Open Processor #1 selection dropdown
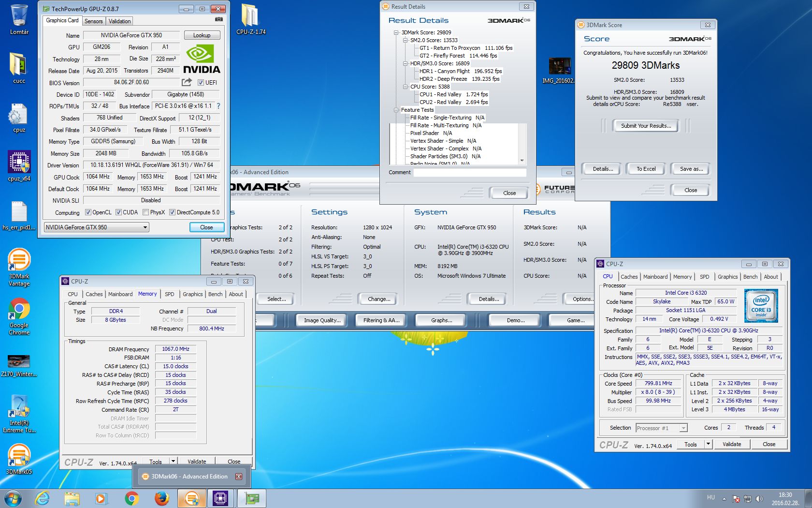 tap(661, 428)
